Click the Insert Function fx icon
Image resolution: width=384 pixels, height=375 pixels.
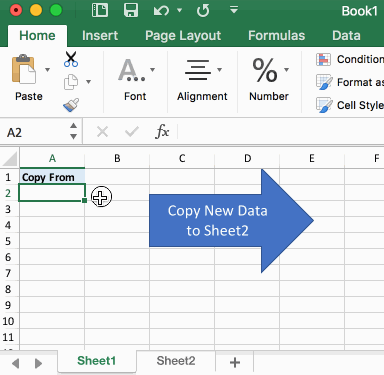pos(162,132)
